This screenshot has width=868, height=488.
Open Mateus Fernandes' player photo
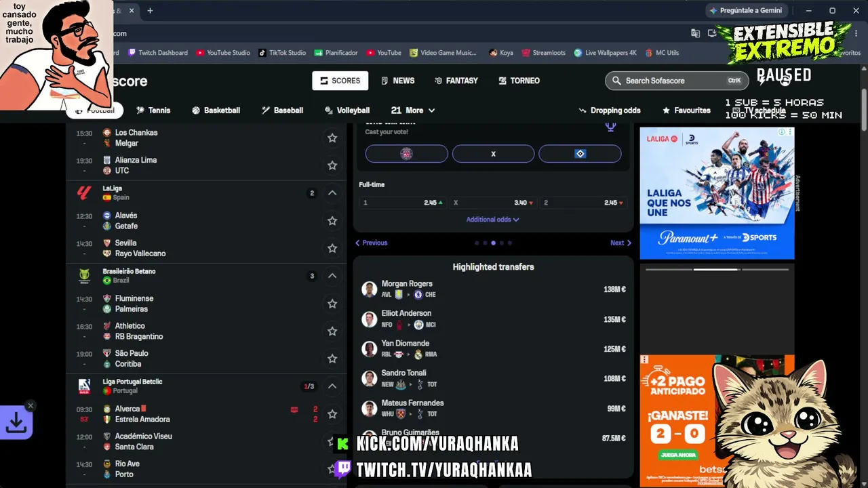(370, 409)
